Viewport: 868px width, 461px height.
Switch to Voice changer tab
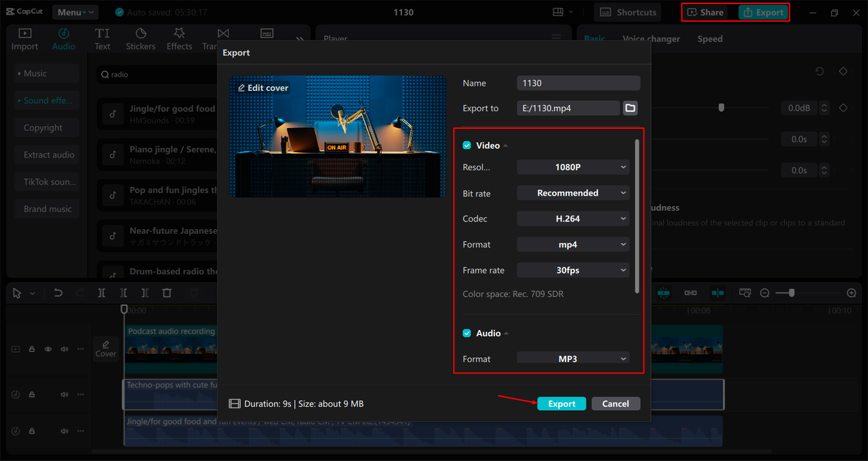(651, 39)
